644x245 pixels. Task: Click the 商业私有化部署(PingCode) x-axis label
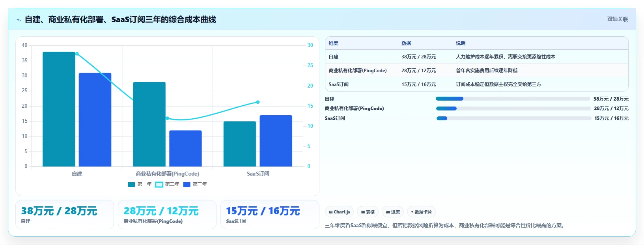point(167,174)
